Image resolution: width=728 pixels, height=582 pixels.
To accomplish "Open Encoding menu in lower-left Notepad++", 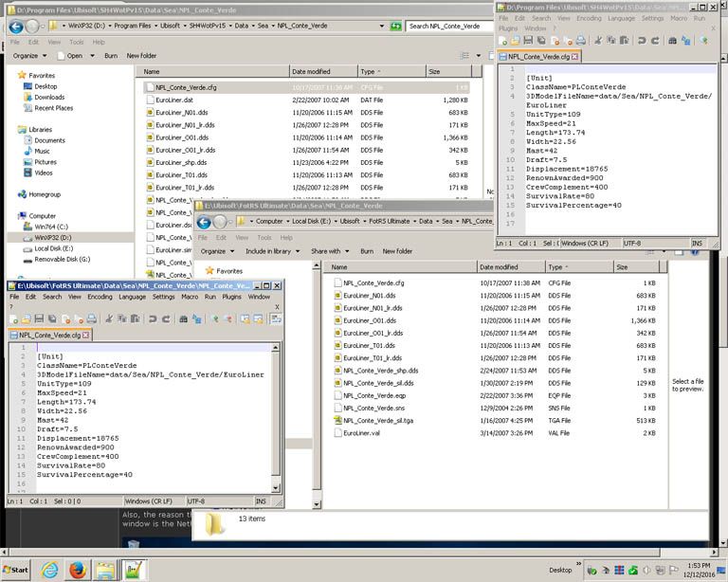I will tap(100, 297).
